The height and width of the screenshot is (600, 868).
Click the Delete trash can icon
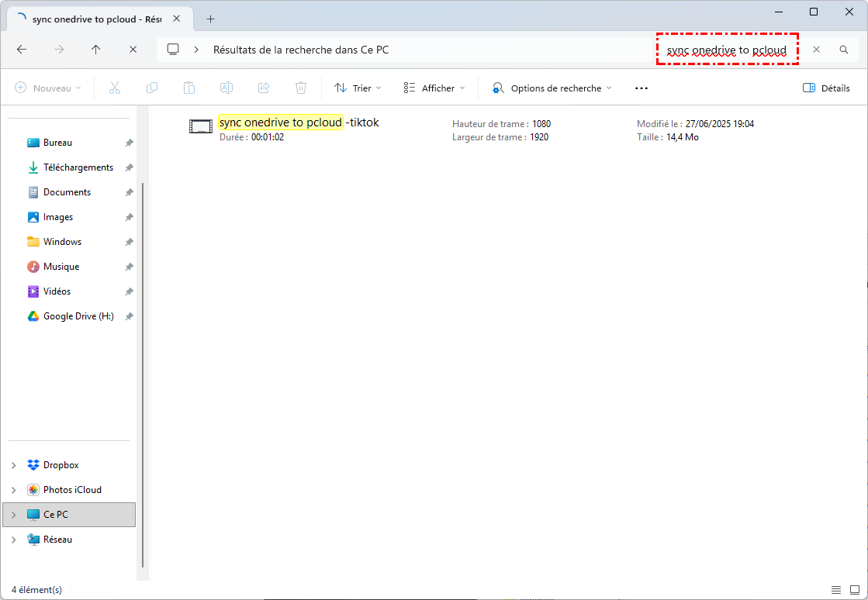click(301, 88)
